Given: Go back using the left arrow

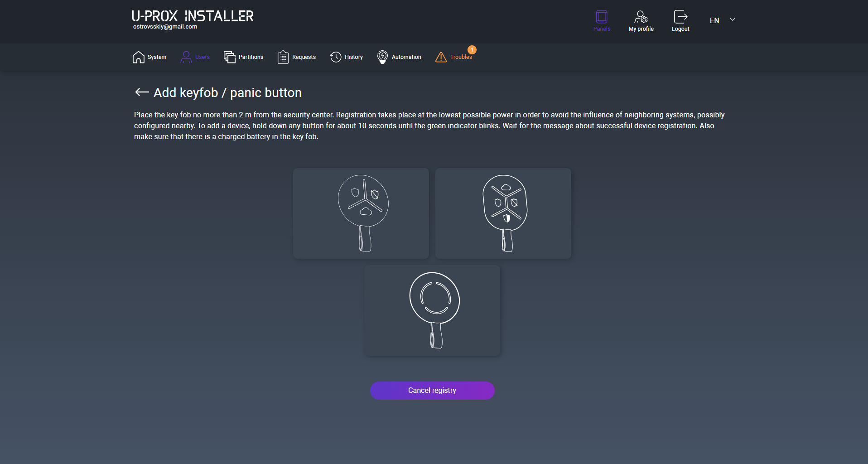Looking at the screenshot, I should (x=142, y=92).
